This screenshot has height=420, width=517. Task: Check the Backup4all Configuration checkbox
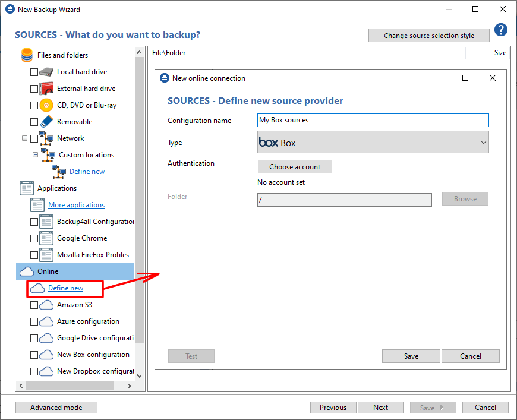pyautogui.click(x=34, y=222)
